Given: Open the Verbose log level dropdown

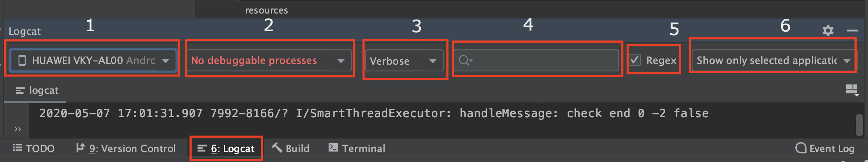Looking at the screenshot, I should (404, 61).
